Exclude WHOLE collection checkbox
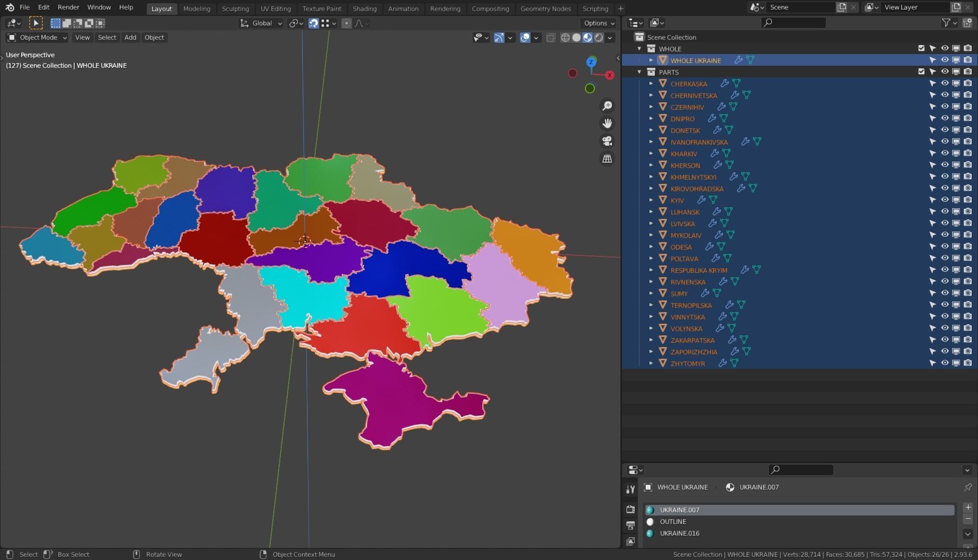978x560 pixels. pyautogui.click(x=921, y=49)
